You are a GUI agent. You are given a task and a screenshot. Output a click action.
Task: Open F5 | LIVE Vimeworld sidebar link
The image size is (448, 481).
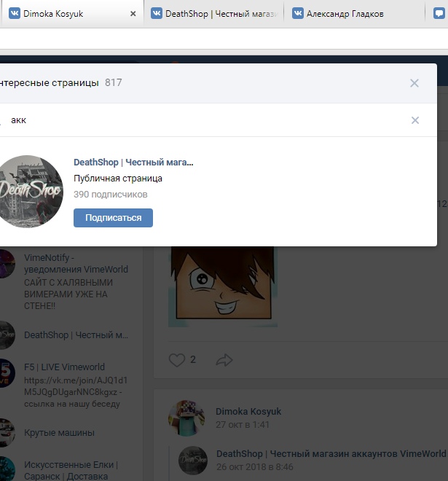[64, 367]
